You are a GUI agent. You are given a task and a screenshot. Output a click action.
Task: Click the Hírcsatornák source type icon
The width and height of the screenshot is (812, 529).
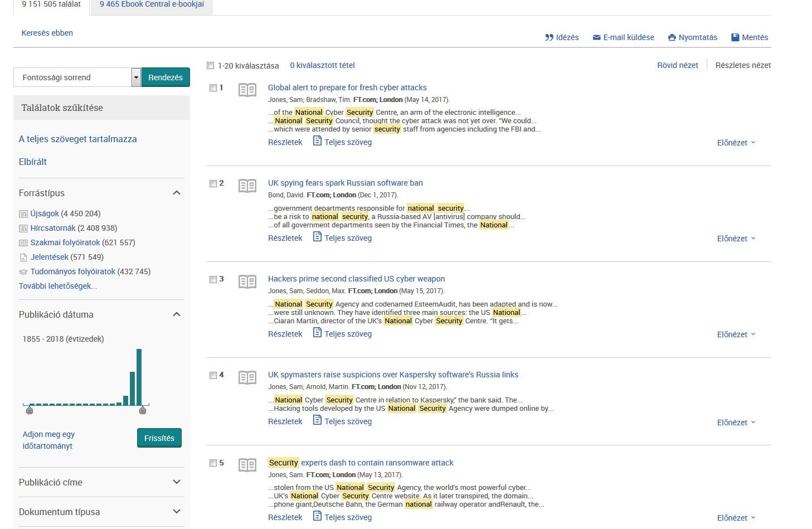point(23,228)
